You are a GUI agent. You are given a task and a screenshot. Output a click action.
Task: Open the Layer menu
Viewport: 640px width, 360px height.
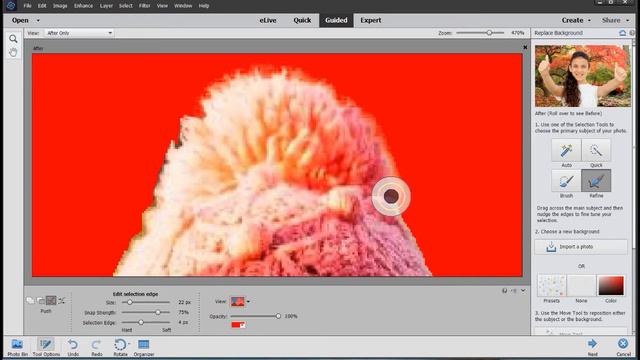106,6
